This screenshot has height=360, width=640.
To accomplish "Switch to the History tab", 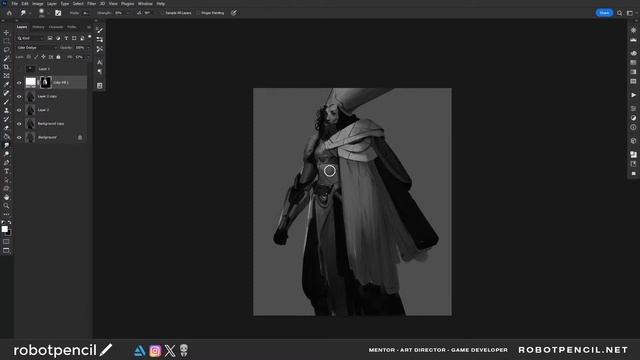I will click(x=38, y=27).
